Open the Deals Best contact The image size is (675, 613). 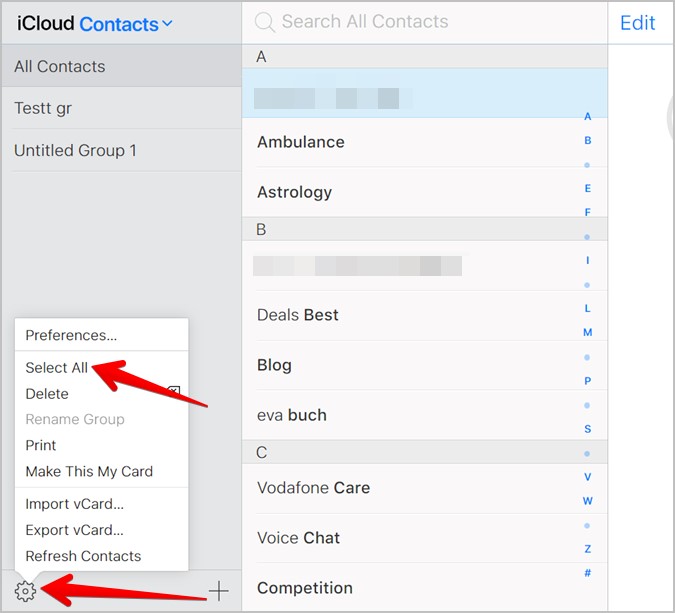tap(424, 315)
